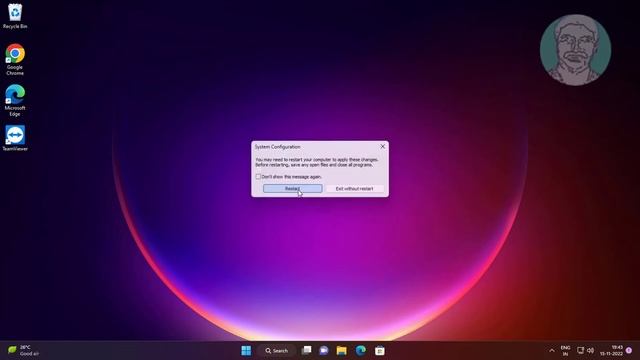Close the System Configuration dialog
The width and height of the screenshot is (640, 360).
pos(382,147)
